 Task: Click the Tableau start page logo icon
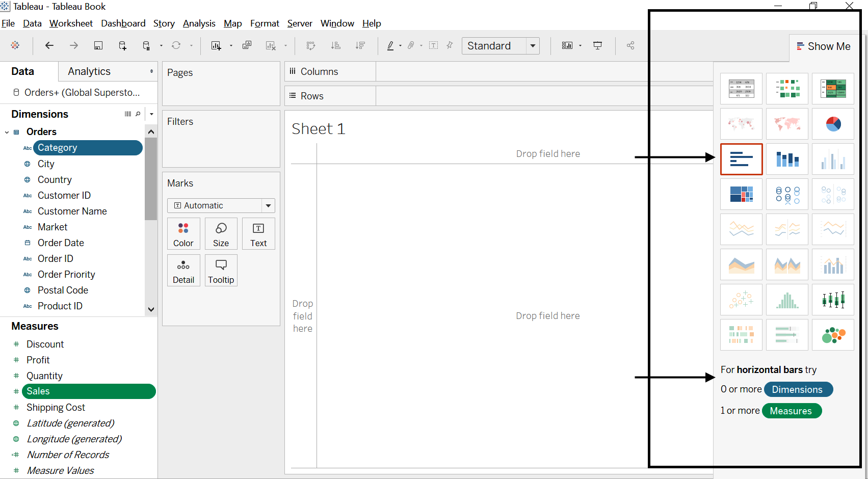coord(15,45)
